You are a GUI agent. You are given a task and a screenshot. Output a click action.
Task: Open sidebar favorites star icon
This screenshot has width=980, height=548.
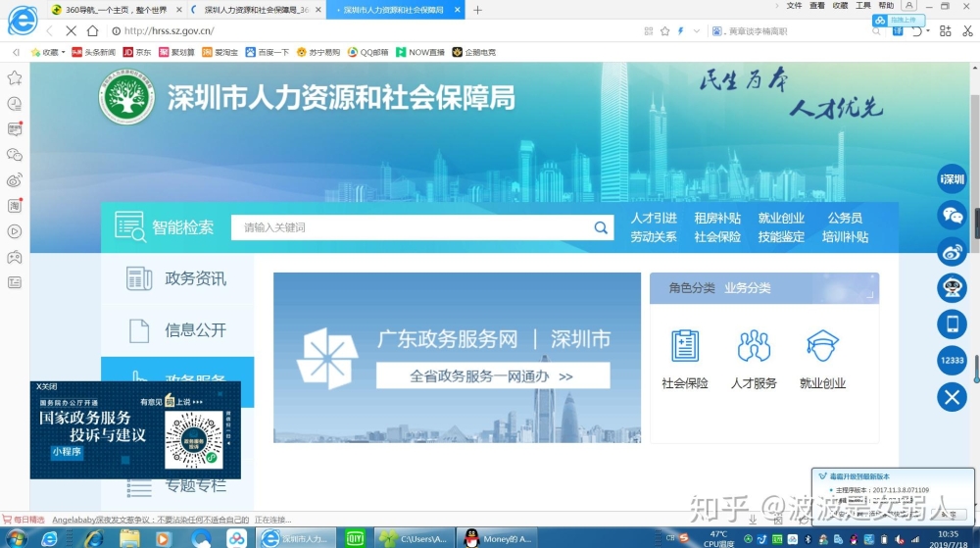(x=15, y=77)
